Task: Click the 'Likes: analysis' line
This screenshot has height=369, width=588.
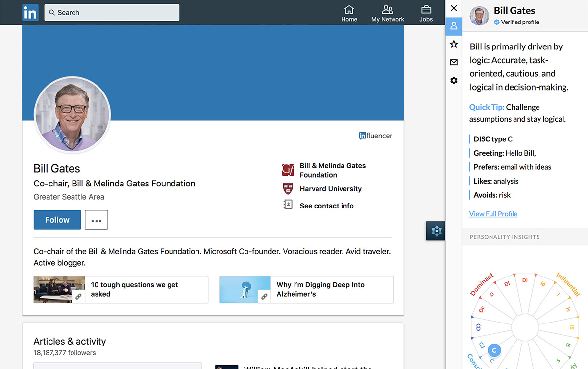Action: coord(496,181)
